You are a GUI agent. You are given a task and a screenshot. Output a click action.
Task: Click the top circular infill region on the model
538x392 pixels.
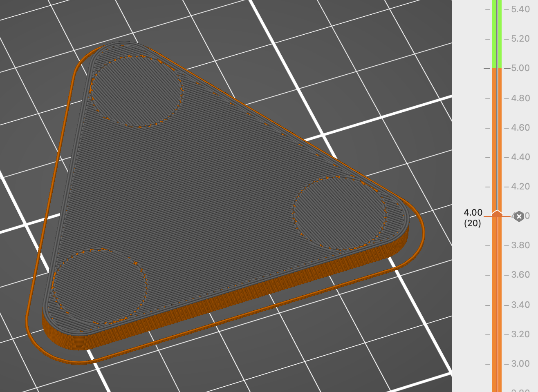[x=136, y=91]
